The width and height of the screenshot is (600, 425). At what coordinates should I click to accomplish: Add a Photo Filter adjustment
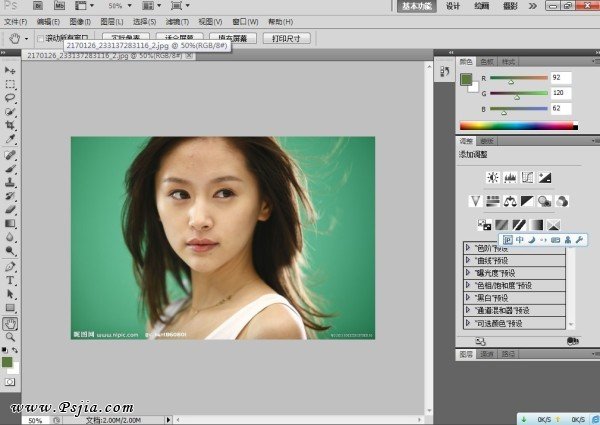(x=545, y=201)
